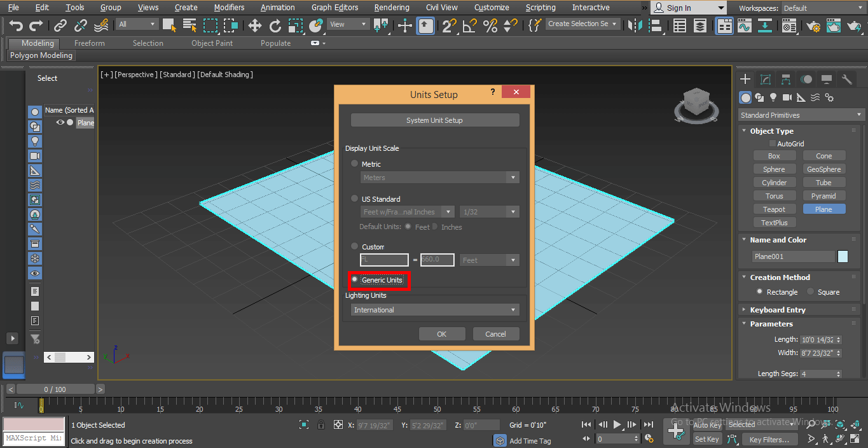
Task: Select the Rotate tool in the toolbar
Action: (x=275, y=25)
